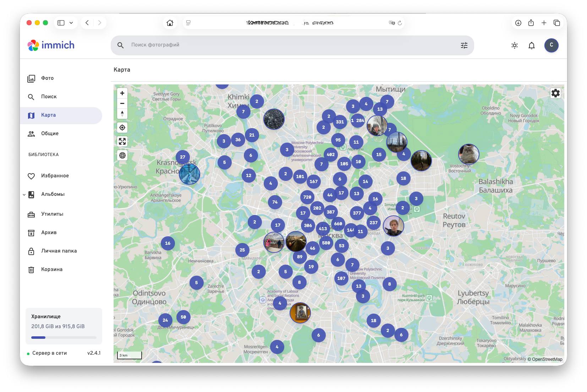Open the 50 cluster near Мичуринец
The height and width of the screenshot is (392, 587).
(x=183, y=317)
